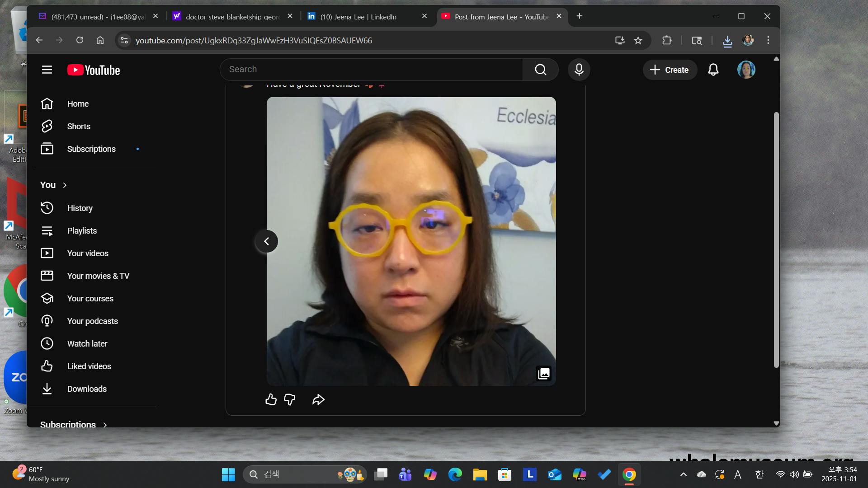Show hidden system tray icons

click(x=683, y=474)
